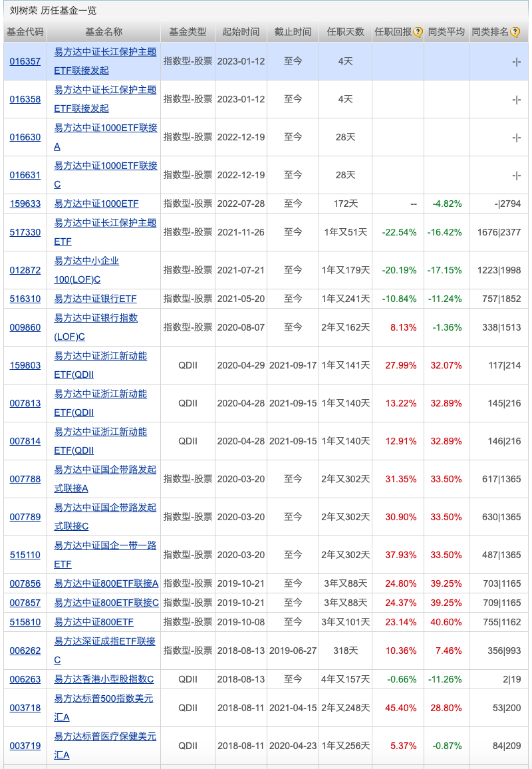This screenshot has width=532, height=769.
Task: Open 易方达深证成指ETF联接C fund name link
Action: 104,651
